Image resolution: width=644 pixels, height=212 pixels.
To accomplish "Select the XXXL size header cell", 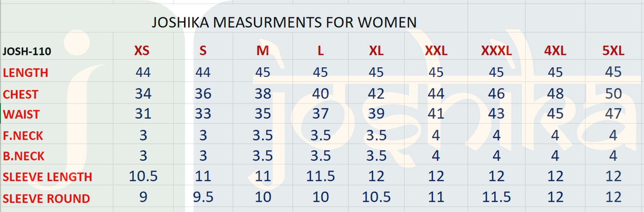I will [x=496, y=51].
